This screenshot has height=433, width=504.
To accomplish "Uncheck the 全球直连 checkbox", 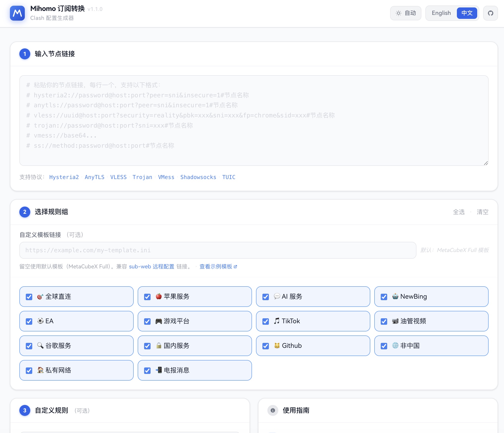I will [29, 297].
